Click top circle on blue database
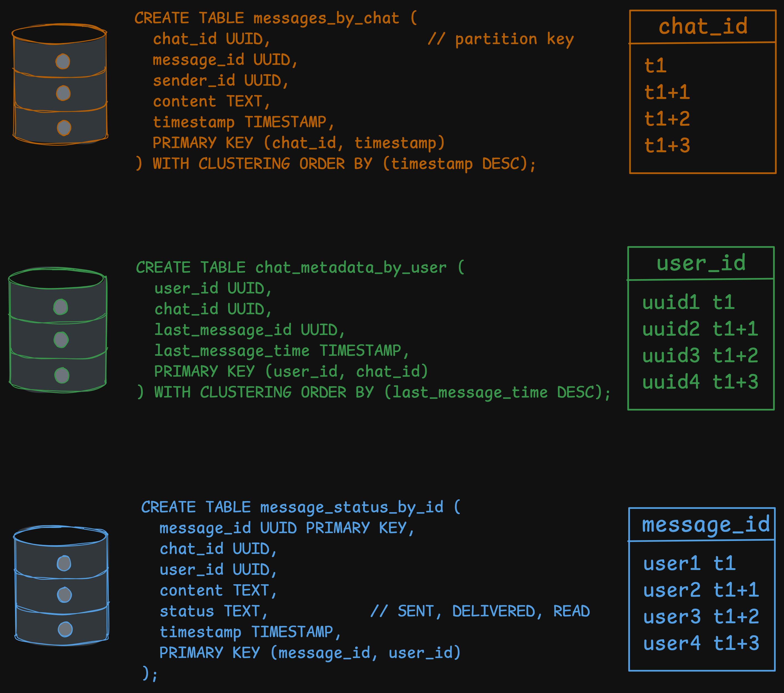The height and width of the screenshot is (693, 784). 64,563
